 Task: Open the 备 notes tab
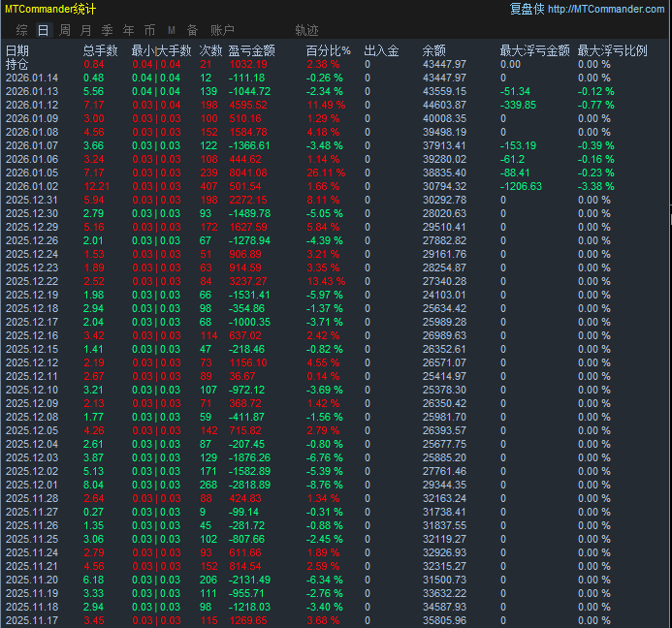(192, 30)
